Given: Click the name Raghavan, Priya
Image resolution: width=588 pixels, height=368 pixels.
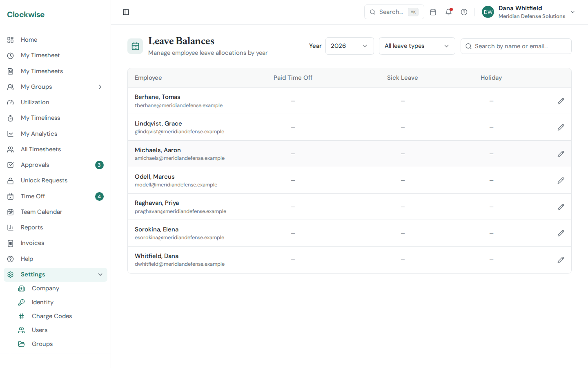Looking at the screenshot, I should tap(157, 203).
